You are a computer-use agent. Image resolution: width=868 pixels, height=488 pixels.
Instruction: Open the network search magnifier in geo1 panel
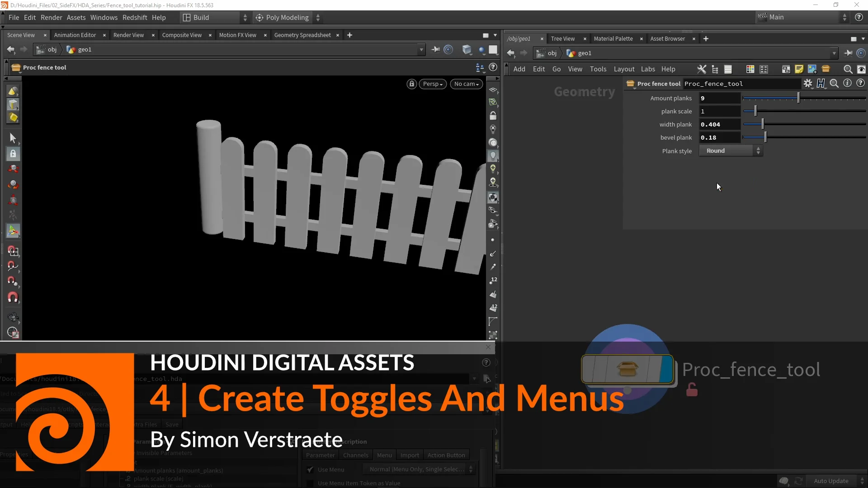coord(849,69)
